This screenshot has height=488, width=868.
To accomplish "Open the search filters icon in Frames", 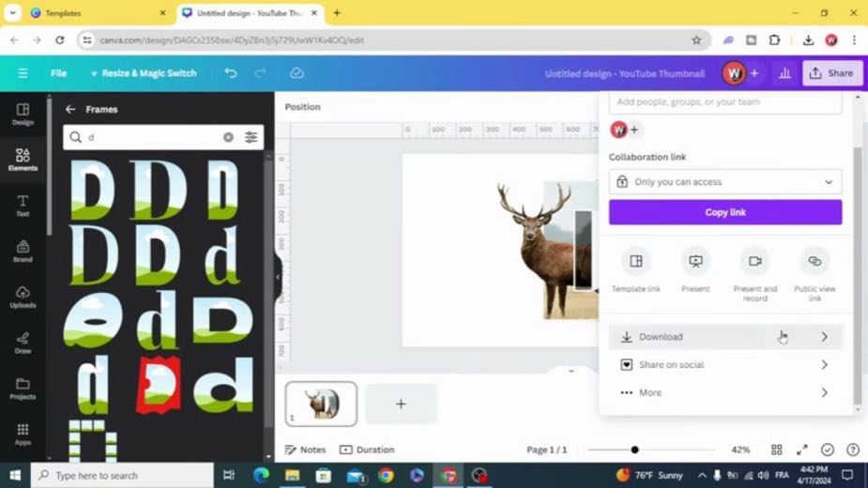I will click(251, 137).
